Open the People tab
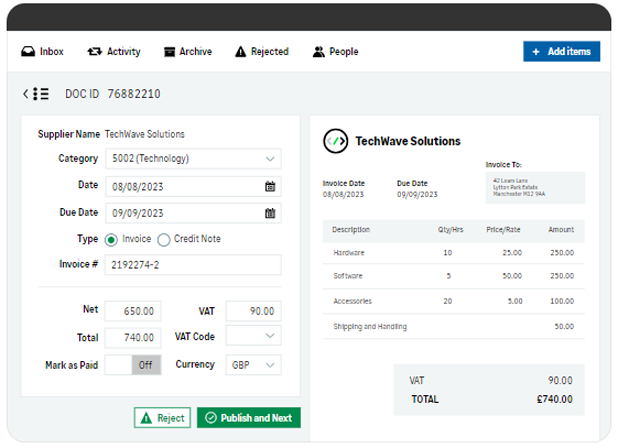Image resolution: width=618 pixels, height=448 pixels. tap(335, 52)
